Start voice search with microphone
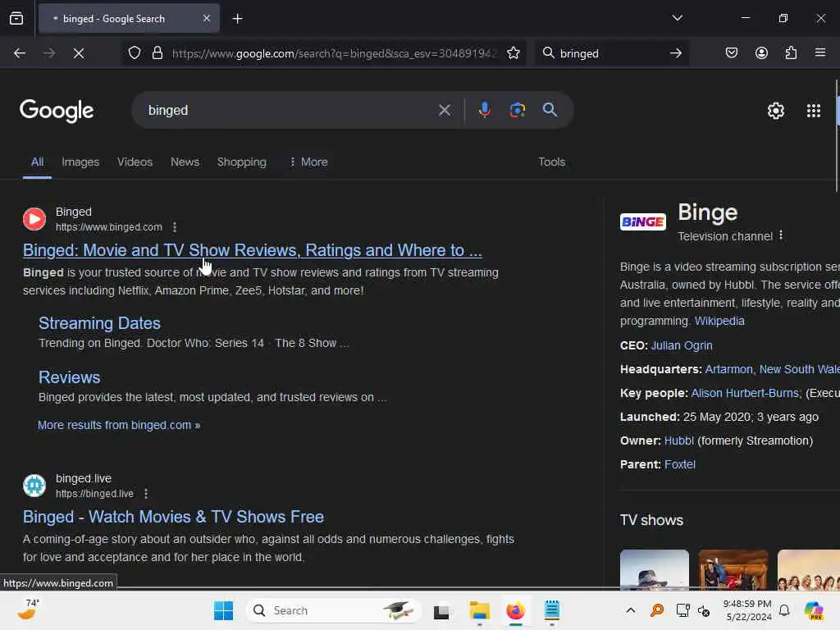The height and width of the screenshot is (630, 840). (x=484, y=111)
